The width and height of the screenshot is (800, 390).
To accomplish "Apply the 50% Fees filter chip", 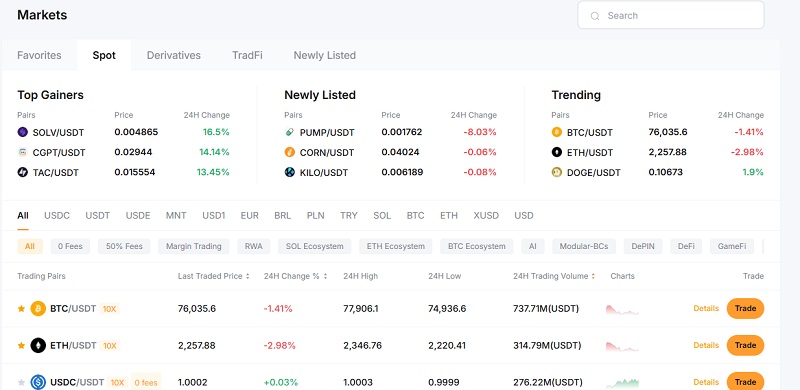I will (x=124, y=246).
